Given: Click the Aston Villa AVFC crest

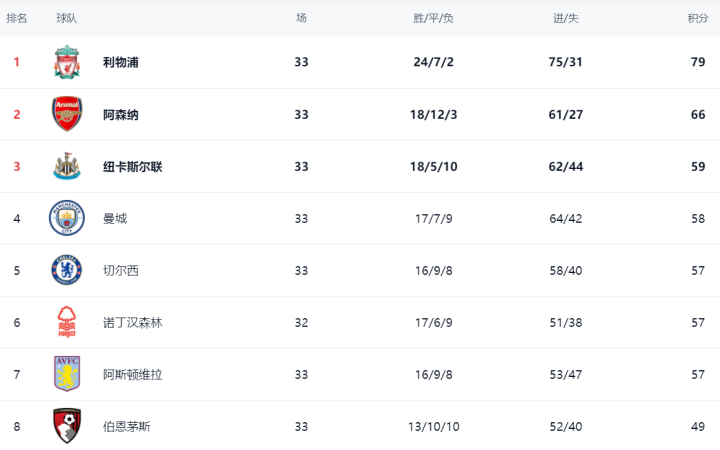Looking at the screenshot, I should (67, 374).
